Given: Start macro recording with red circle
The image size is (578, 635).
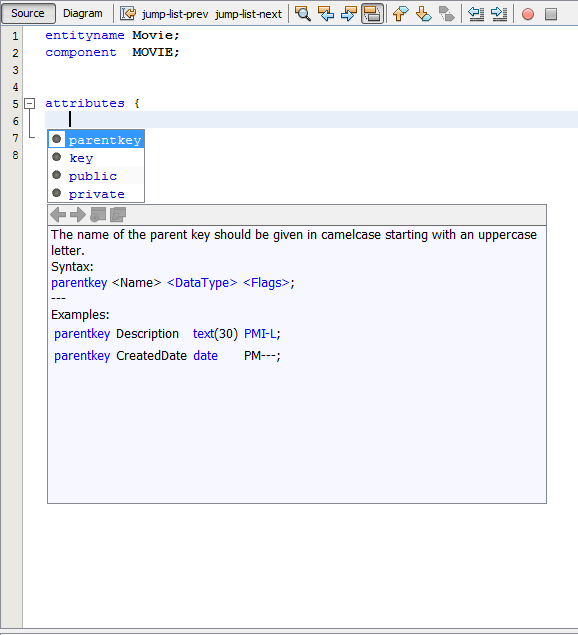Looking at the screenshot, I should (528, 14).
